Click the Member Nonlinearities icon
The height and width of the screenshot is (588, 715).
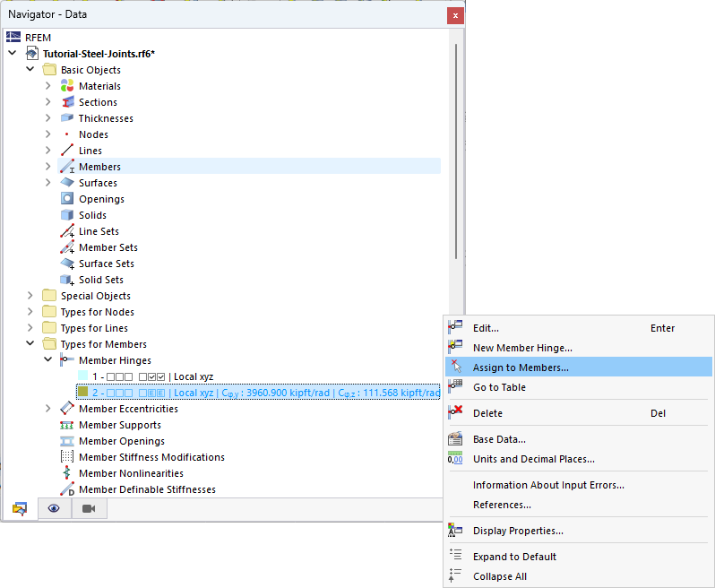coord(67,473)
